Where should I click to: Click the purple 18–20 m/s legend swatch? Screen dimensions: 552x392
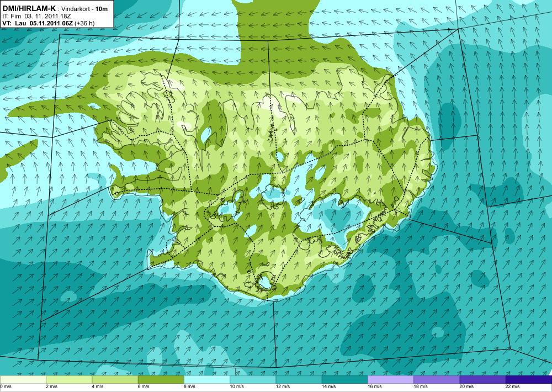[x=437, y=380]
